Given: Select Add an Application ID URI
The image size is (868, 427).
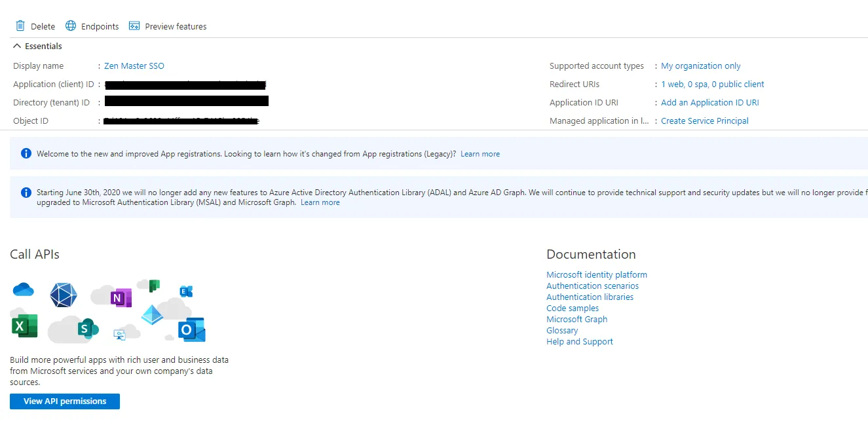Looking at the screenshot, I should tap(710, 103).
